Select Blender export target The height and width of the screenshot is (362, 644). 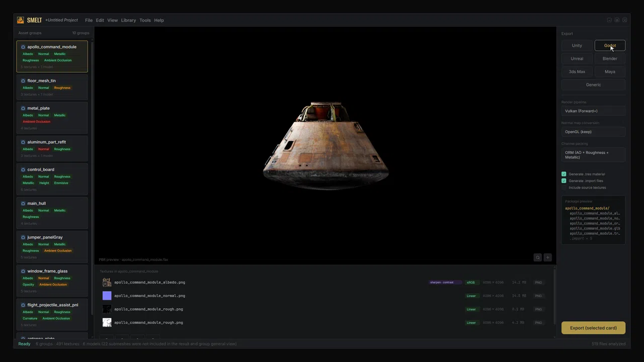pos(610,59)
